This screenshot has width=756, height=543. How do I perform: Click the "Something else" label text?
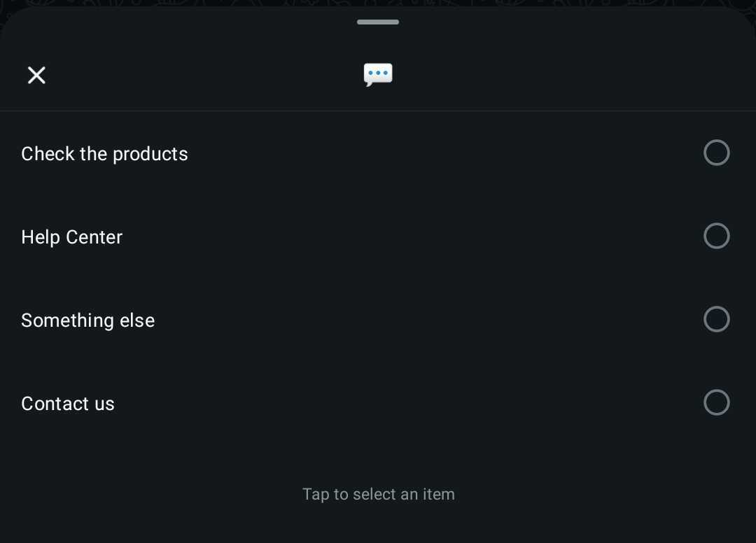[87, 320]
